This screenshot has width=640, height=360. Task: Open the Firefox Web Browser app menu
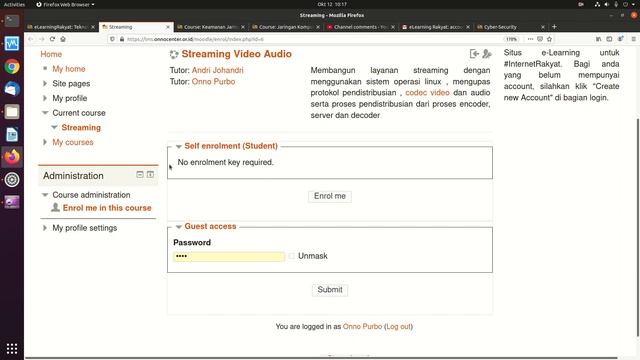(65, 4)
